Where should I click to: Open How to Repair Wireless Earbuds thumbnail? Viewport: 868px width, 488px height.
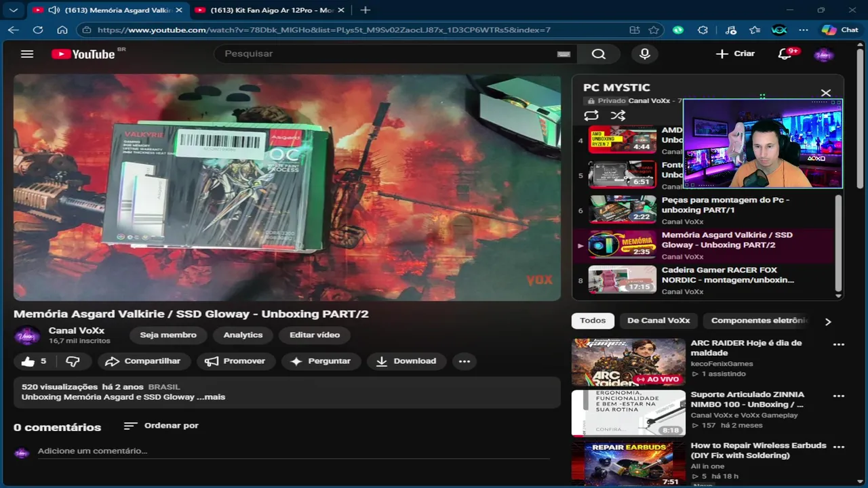click(629, 464)
